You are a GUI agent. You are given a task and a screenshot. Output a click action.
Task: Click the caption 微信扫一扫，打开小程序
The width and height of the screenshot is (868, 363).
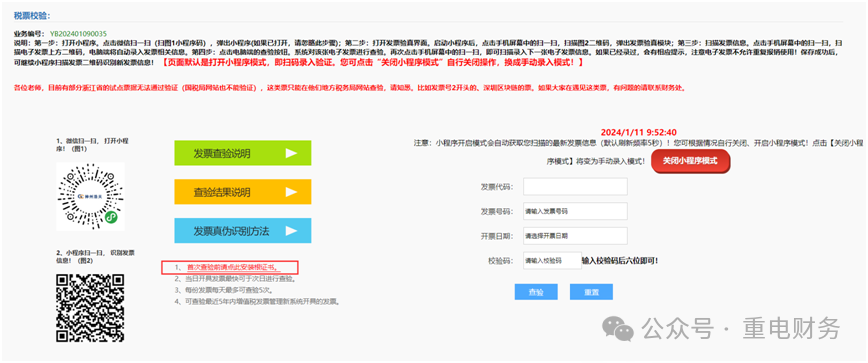click(92, 145)
